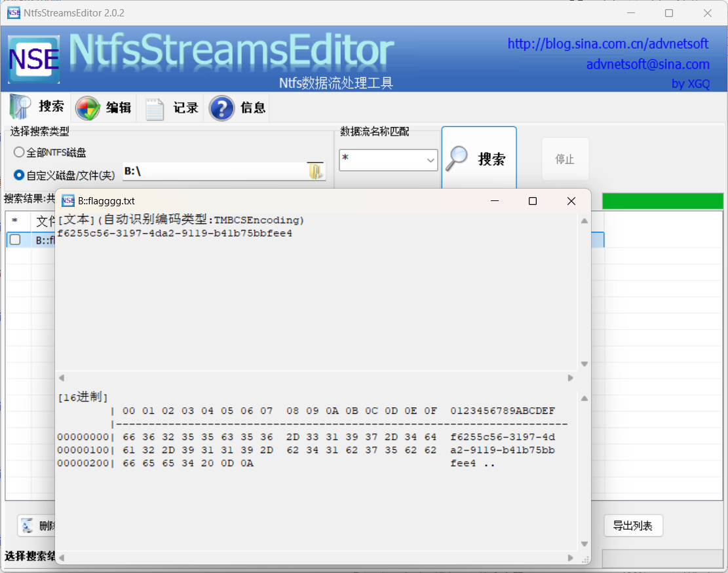Click the folder browse icon beside B:\ path
The width and height of the screenshot is (728, 573).
(x=316, y=172)
